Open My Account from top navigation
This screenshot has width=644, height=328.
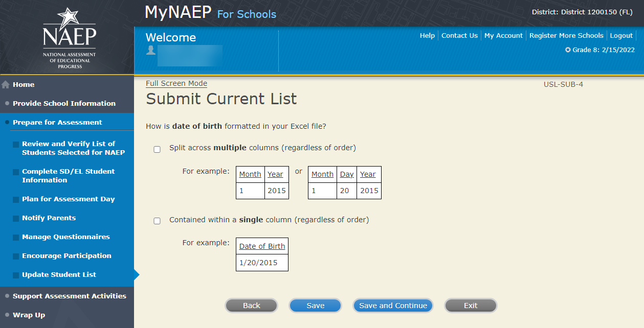click(x=503, y=36)
